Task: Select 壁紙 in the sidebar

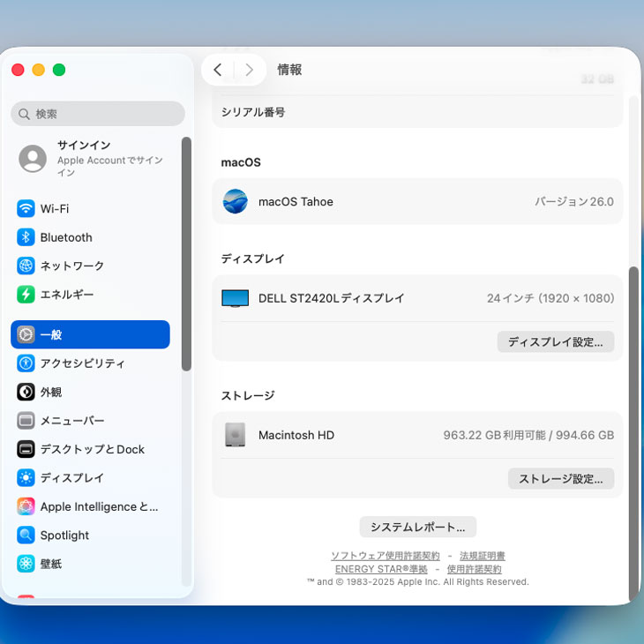Action: [x=51, y=564]
